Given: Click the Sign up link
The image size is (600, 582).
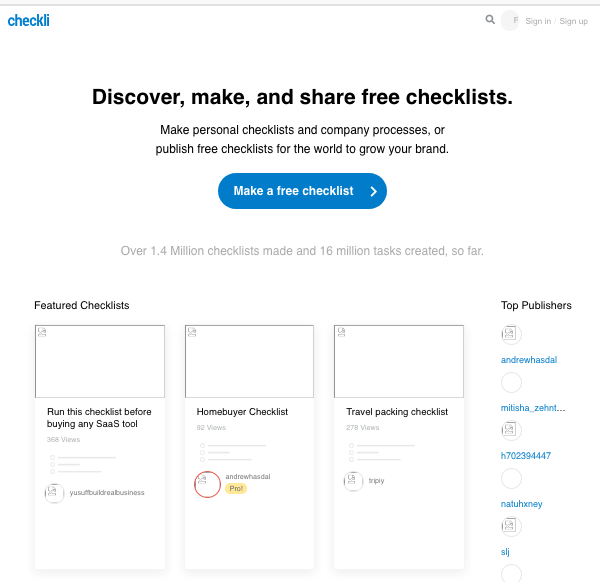Looking at the screenshot, I should click(573, 21).
